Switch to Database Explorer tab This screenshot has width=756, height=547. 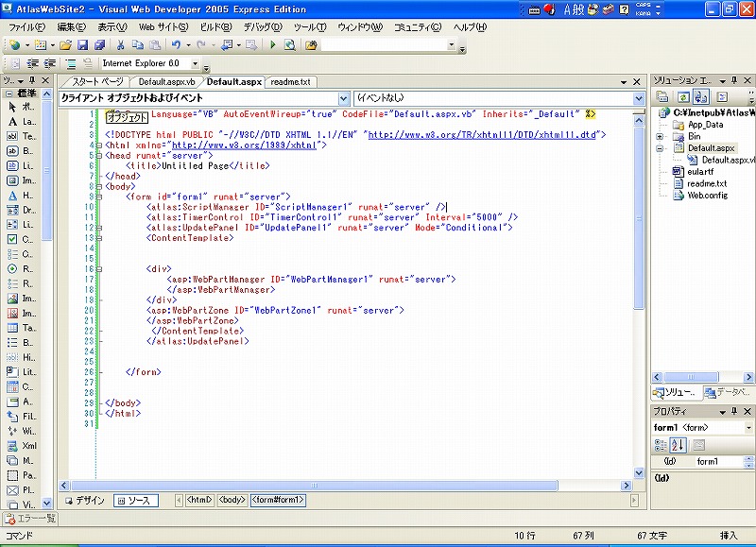click(727, 393)
